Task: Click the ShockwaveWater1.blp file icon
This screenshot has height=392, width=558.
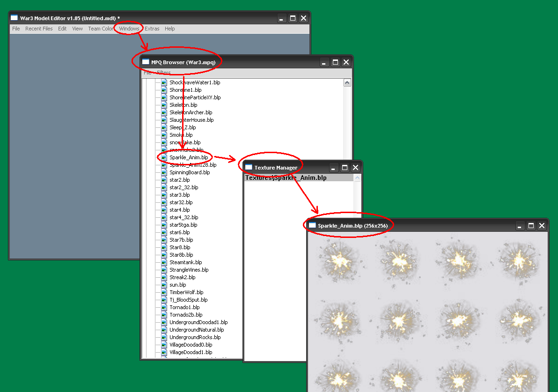Action: pyautogui.click(x=164, y=82)
